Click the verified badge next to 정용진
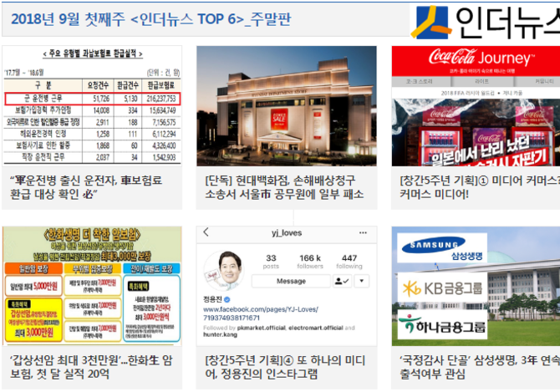The image size is (560, 392). coord(227,299)
